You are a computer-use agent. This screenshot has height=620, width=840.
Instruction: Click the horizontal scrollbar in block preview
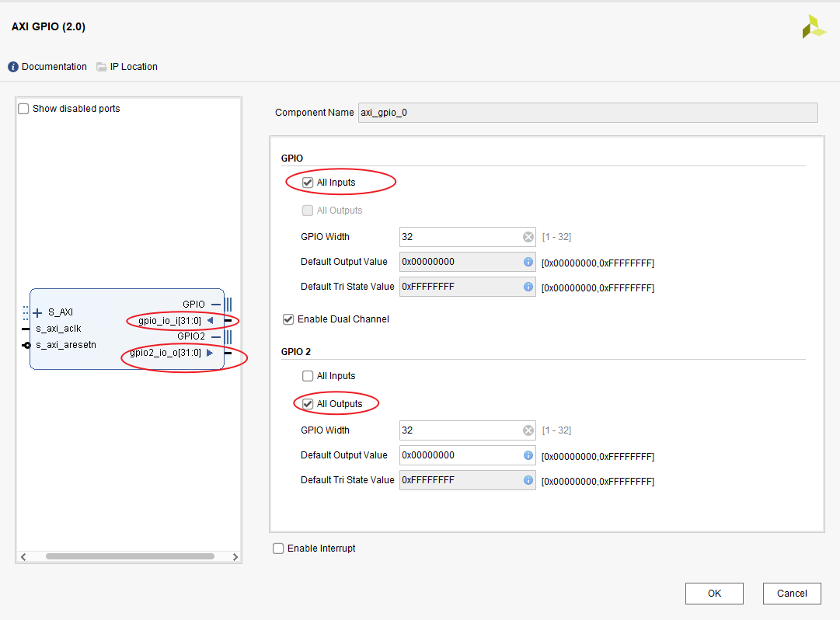point(129,556)
